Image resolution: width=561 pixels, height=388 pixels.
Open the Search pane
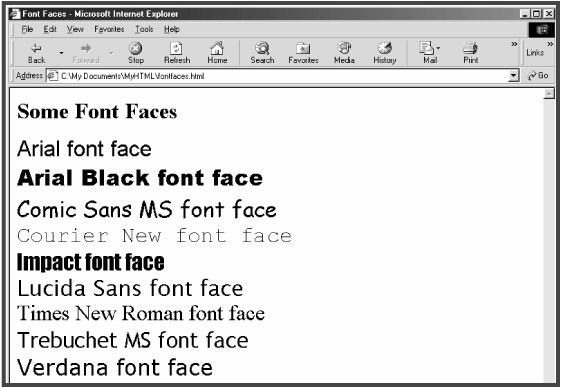pos(262,53)
